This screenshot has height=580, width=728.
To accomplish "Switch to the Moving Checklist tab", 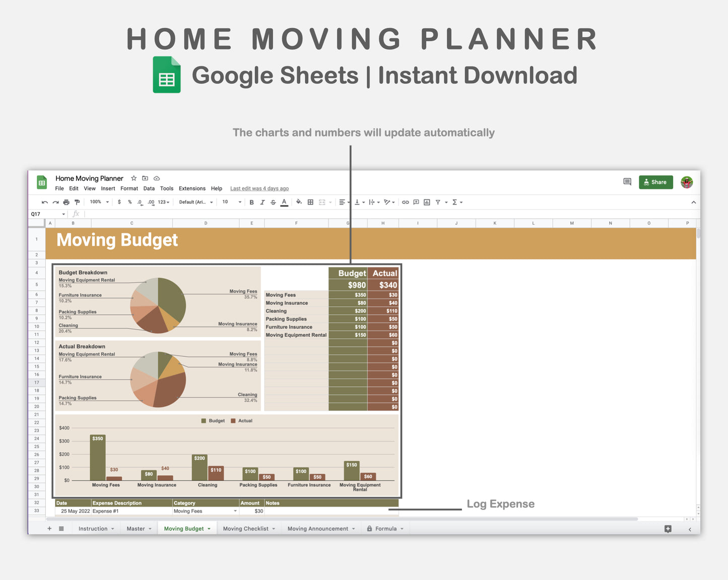I will point(246,528).
